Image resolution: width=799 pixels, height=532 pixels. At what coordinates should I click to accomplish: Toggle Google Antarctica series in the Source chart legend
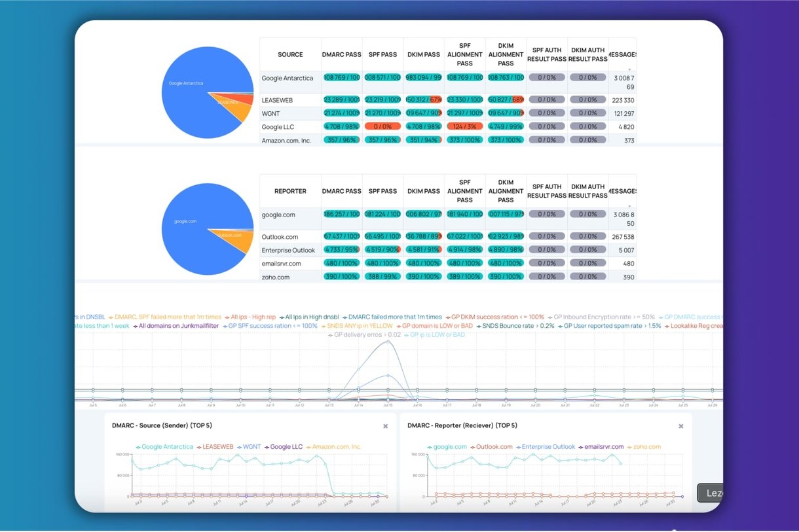click(x=164, y=447)
